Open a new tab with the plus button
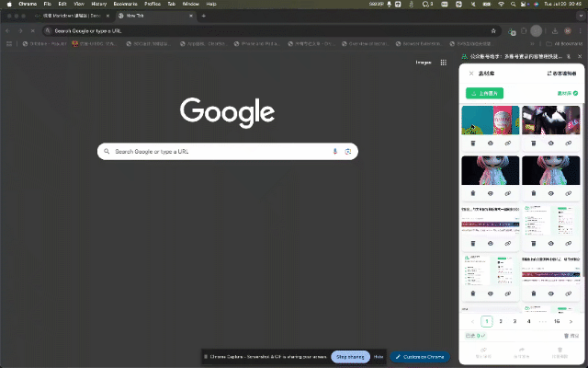The height and width of the screenshot is (368, 588). point(204,16)
